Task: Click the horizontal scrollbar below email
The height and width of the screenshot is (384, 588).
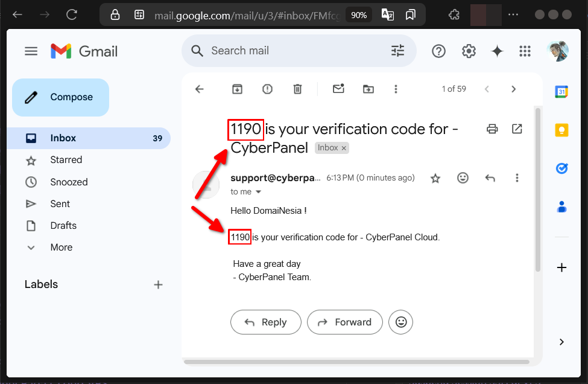Action: [356, 362]
